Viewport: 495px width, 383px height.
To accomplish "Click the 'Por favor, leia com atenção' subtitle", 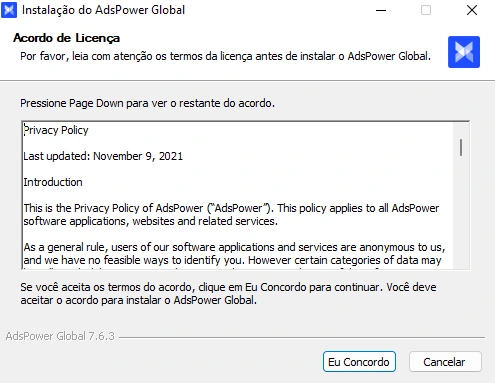I will click(x=225, y=56).
